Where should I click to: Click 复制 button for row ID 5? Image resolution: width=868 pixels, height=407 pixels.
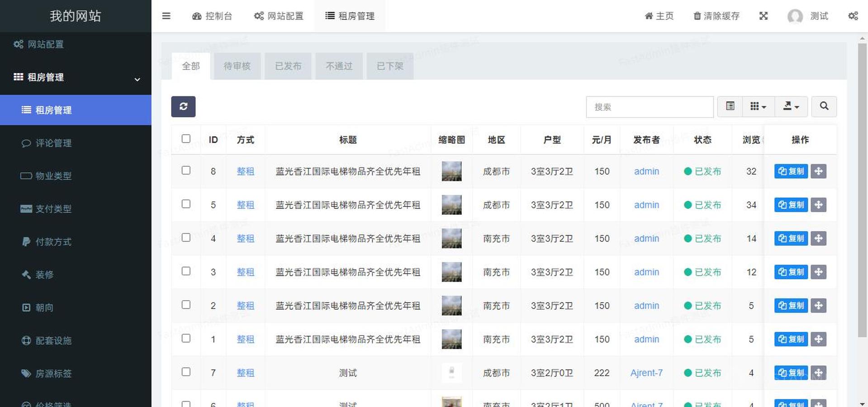click(791, 205)
